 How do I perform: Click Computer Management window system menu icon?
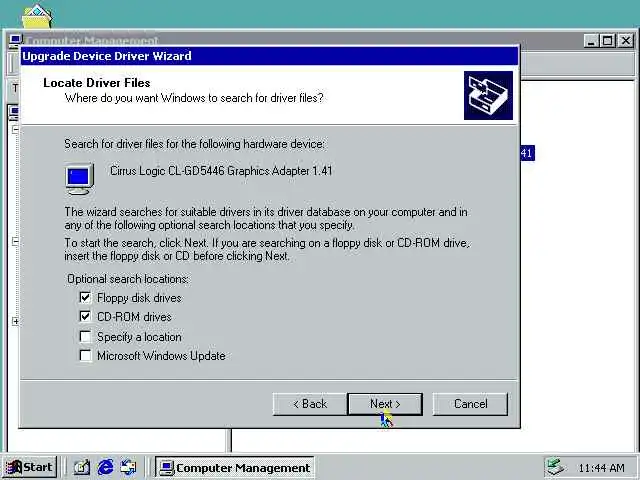click(16, 40)
